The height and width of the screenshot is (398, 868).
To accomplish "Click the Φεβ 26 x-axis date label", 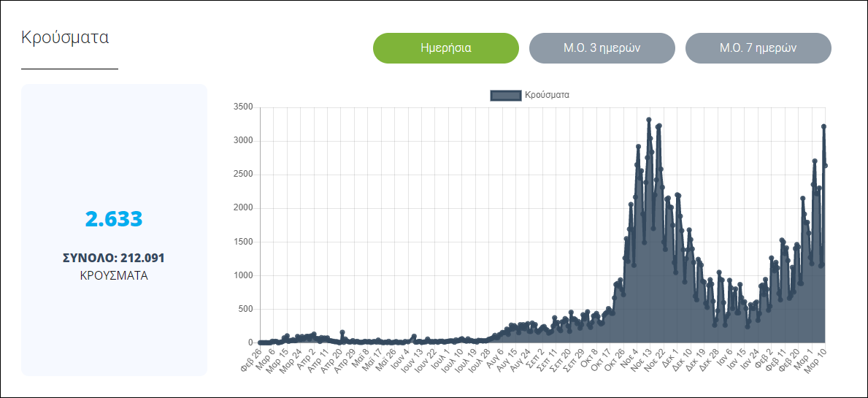I will [249, 358].
